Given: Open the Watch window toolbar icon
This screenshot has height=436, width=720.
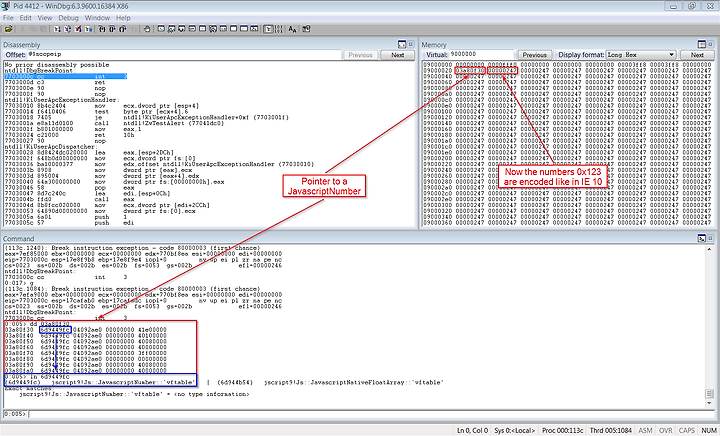Looking at the screenshot, I should [x=171, y=29].
